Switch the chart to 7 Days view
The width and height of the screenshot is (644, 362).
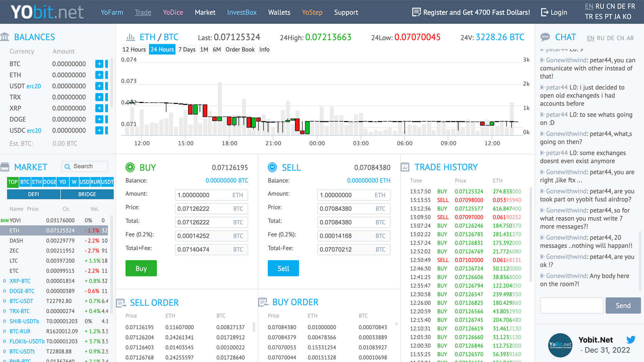pos(187,49)
